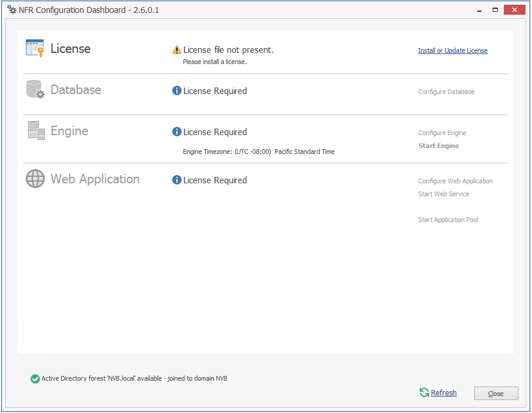Click the Database info circle icon
This screenshot has height=413, width=532.
click(x=176, y=91)
